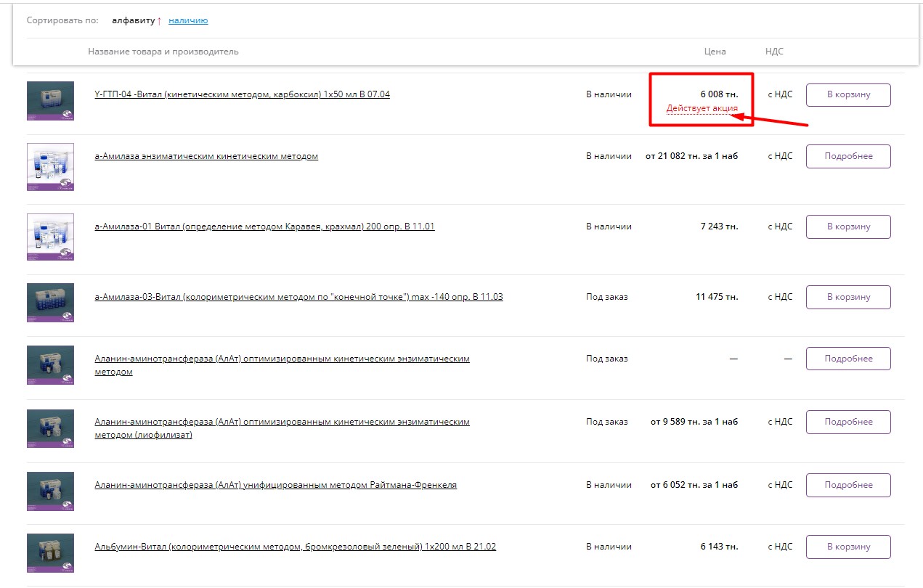Add Y-ГТП-04 -Витал to cart
The width and height of the screenshot is (923, 588).
click(847, 95)
